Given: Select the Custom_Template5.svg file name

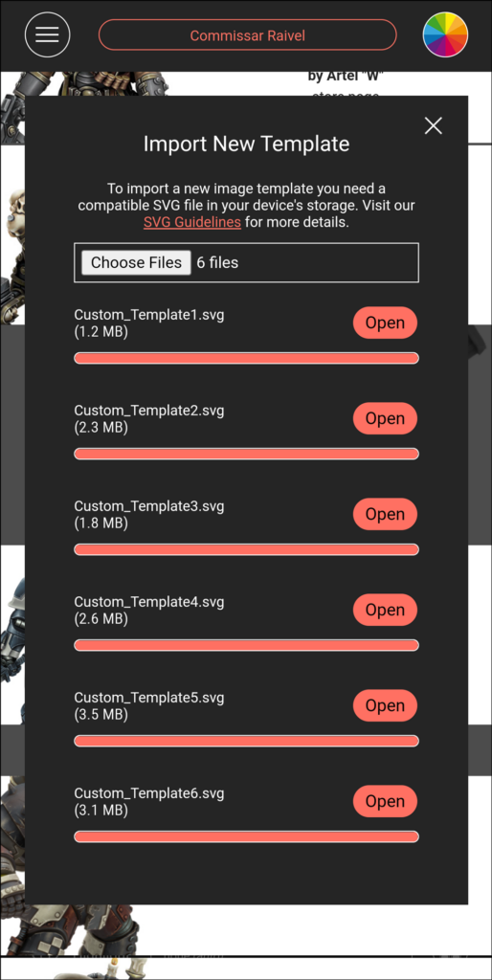Looking at the screenshot, I should [x=148, y=698].
